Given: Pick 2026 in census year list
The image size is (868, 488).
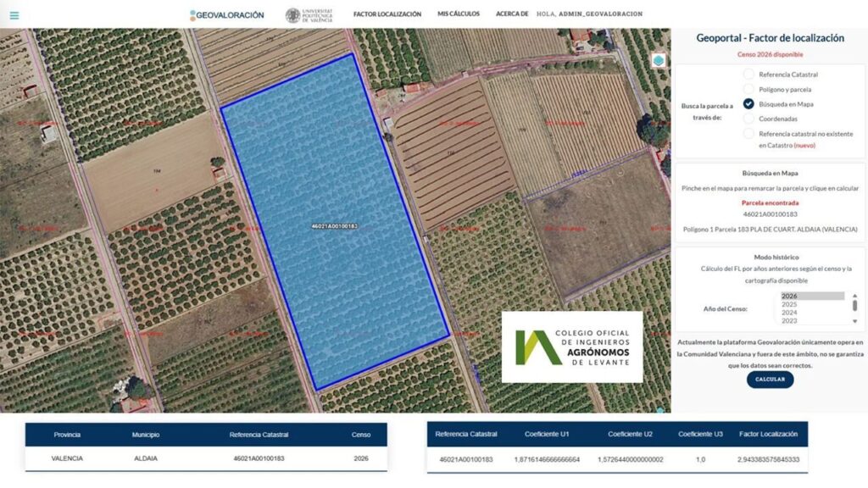Looking at the screenshot, I should click(811, 296).
